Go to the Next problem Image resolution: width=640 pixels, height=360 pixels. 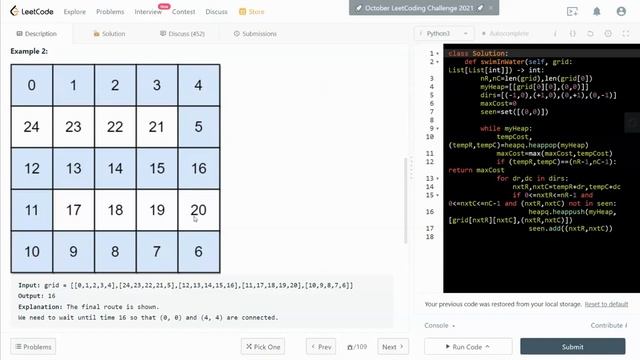click(393, 347)
